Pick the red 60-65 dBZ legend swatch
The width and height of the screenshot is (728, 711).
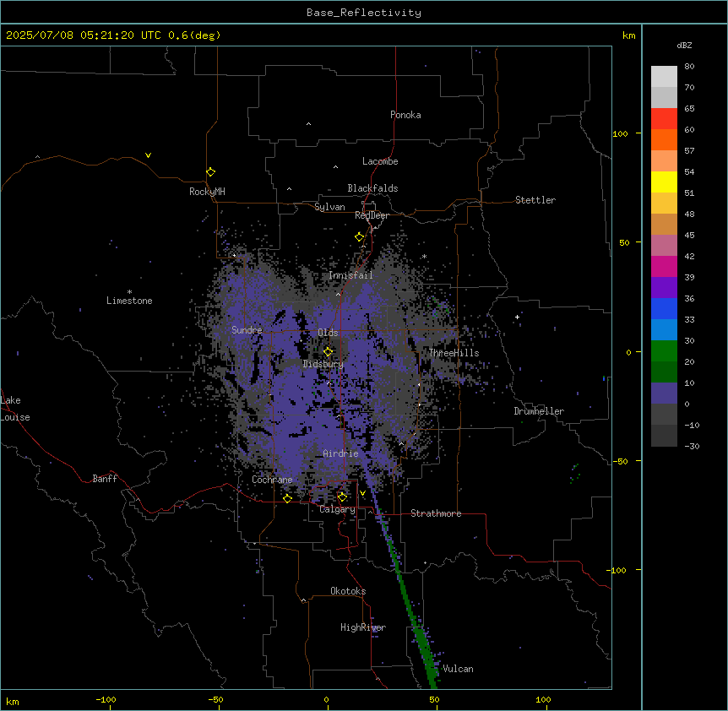[664, 119]
